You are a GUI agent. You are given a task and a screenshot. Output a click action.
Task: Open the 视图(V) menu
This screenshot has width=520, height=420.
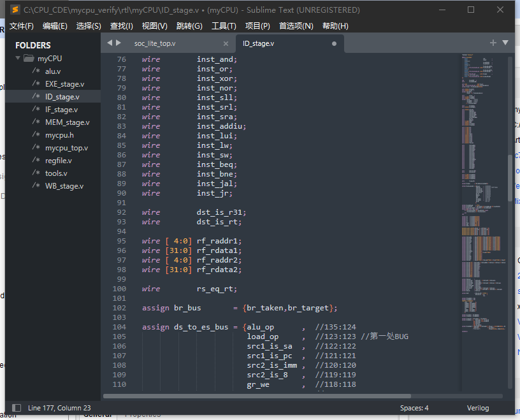[155, 26]
